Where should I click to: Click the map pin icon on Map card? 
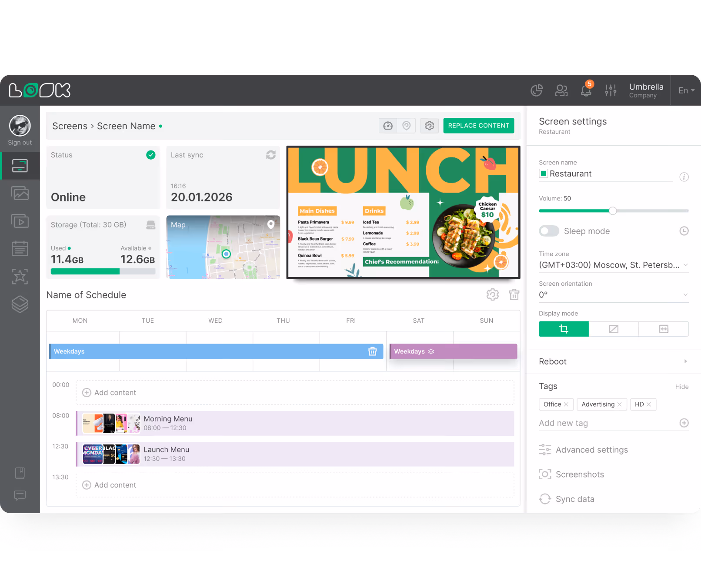(x=270, y=224)
